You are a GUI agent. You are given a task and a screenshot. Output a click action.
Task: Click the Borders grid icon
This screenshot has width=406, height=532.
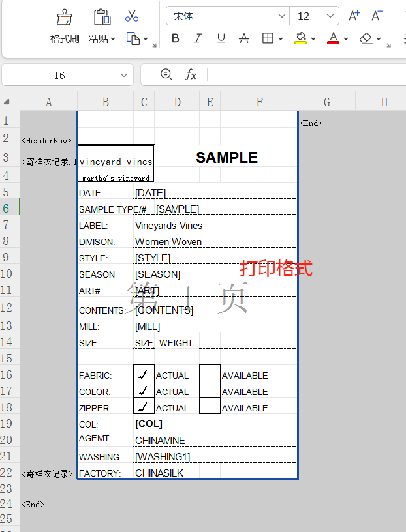point(268,38)
